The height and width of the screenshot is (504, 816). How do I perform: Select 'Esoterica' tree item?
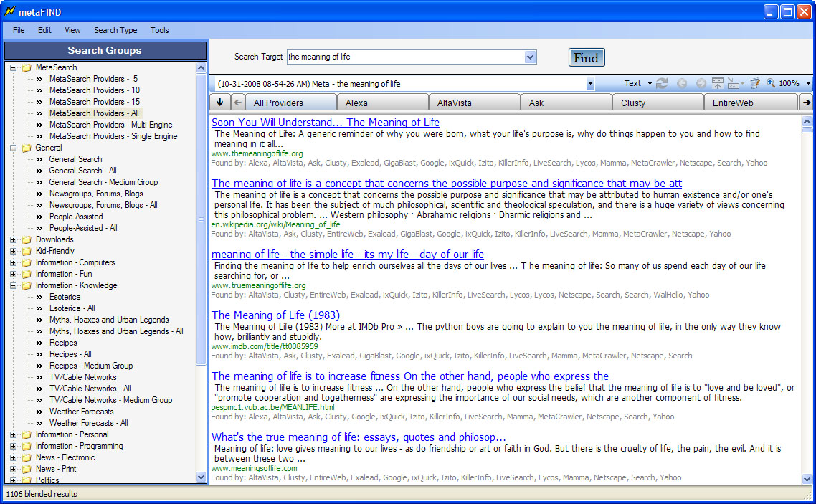[x=65, y=297]
